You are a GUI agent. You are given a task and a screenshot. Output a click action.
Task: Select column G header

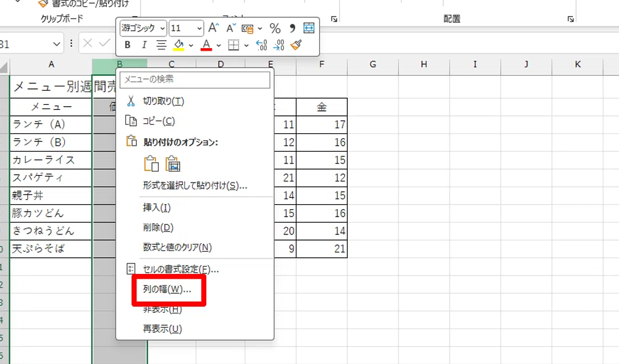[x=373, y=65]
